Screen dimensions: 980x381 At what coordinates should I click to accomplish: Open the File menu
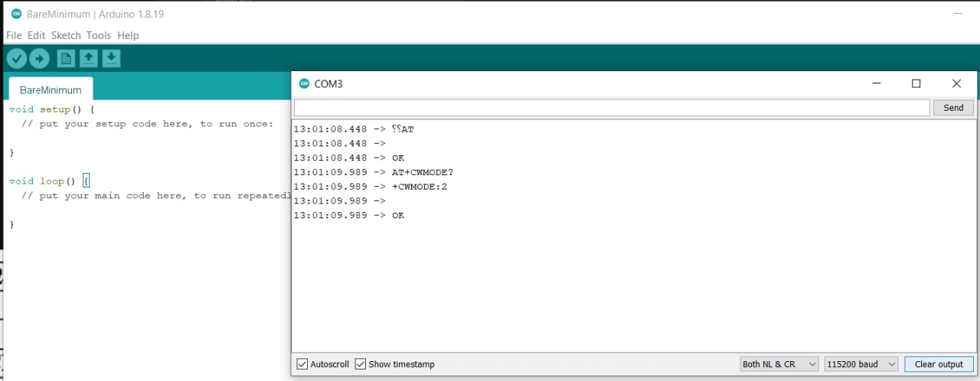[x=14, y=35]
